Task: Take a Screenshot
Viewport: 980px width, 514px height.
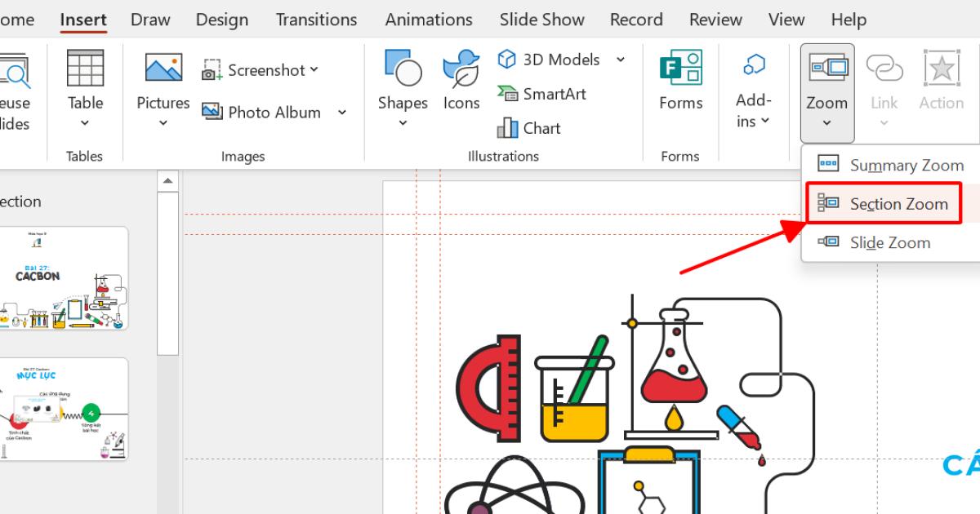Action: [x=260, y=70]
